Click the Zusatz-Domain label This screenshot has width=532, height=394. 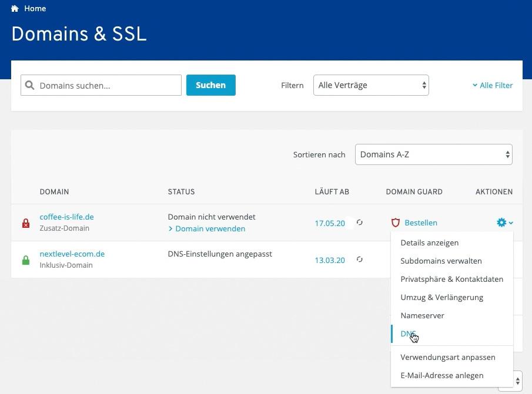(65, 228)
